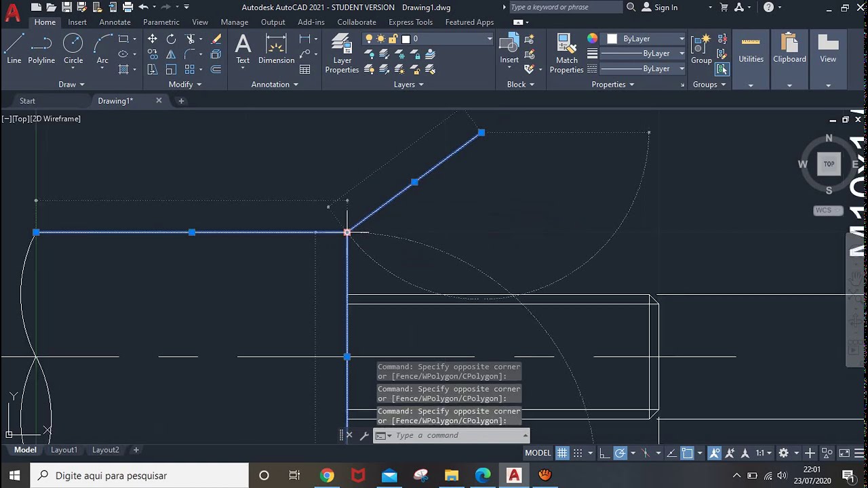This screenshot has height=488, width=868.
Task: Click Sign In link
Action: [x=665, y=7]
